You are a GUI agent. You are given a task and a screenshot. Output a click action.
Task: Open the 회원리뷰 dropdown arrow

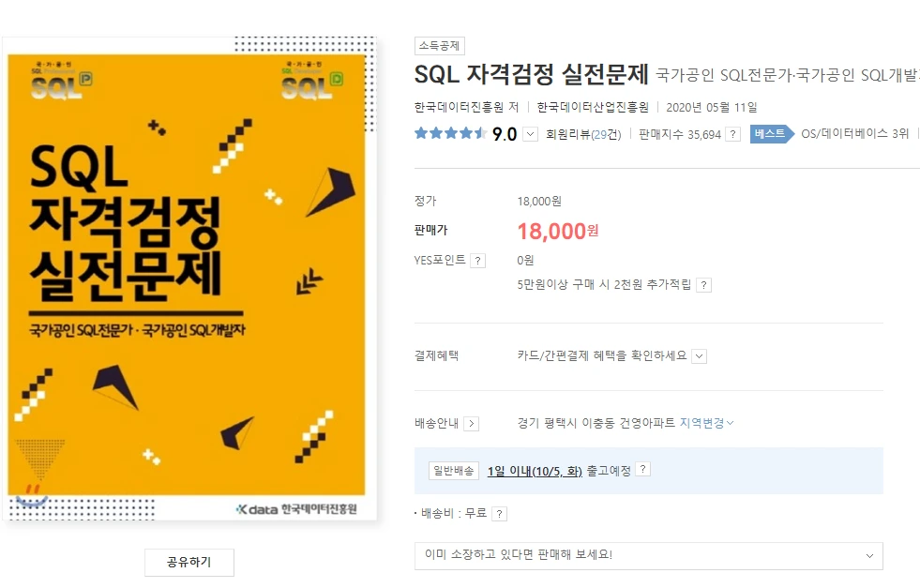529,134
